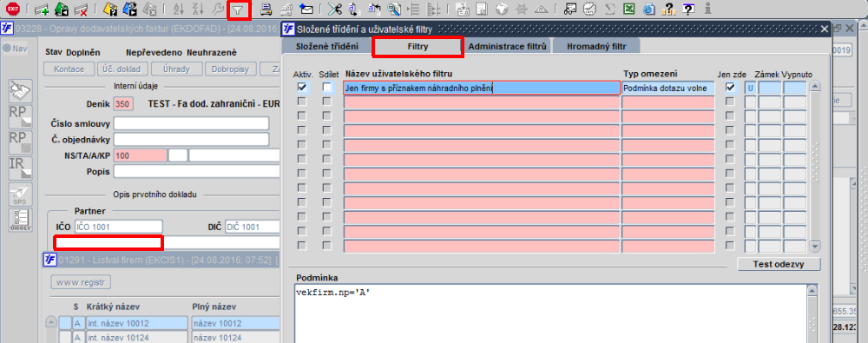Click the DIČ field showing DIČ 1001
This screenshot has height=343, width=868.
tap(253, 227)
